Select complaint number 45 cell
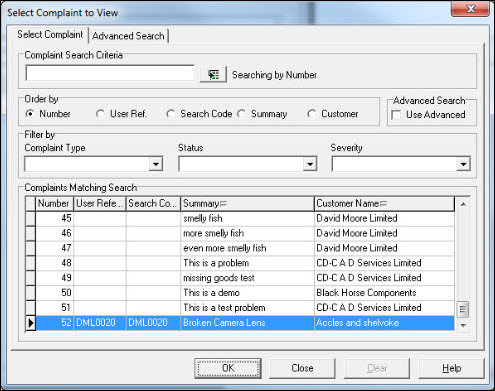This screenshot has height=391, width=495. point(54,219)
